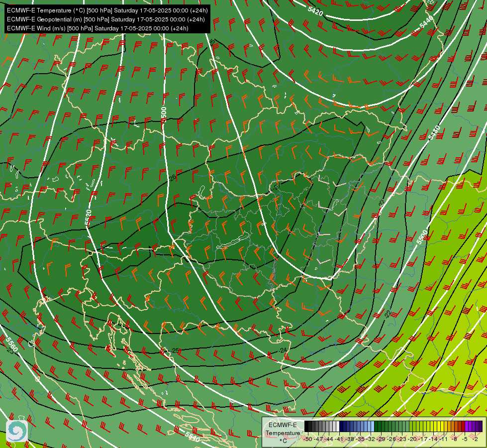Click the swirl weather logo icon
Image resolution: width=487 pixels, height=448 pixels.
pyautogui.click(x=17, y=431)
